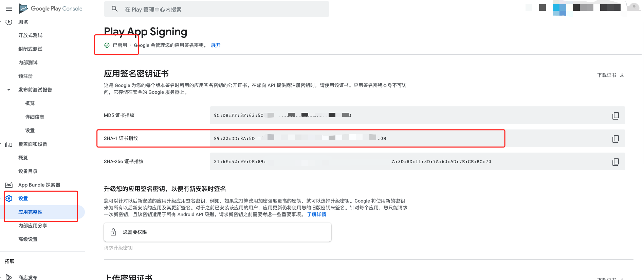Expand the 覆盖面和设备 sidebar arrow

click(1, 144)
